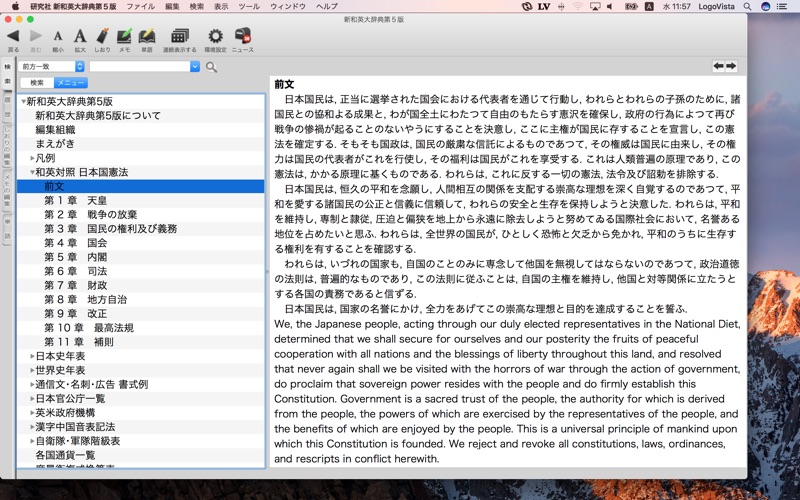Viewport: 800px width, 500px height.
Task: Open the 前方一致 match mode dropdown
Action: 52,66
